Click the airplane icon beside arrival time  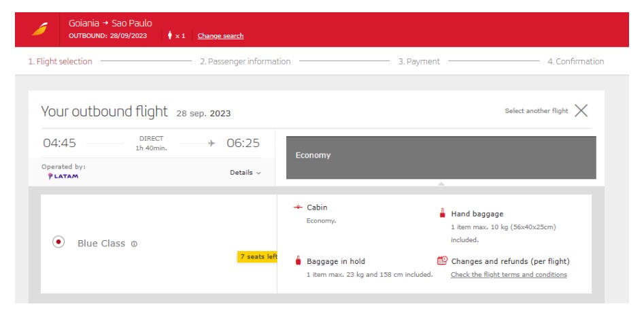click(x=211, y=143)
